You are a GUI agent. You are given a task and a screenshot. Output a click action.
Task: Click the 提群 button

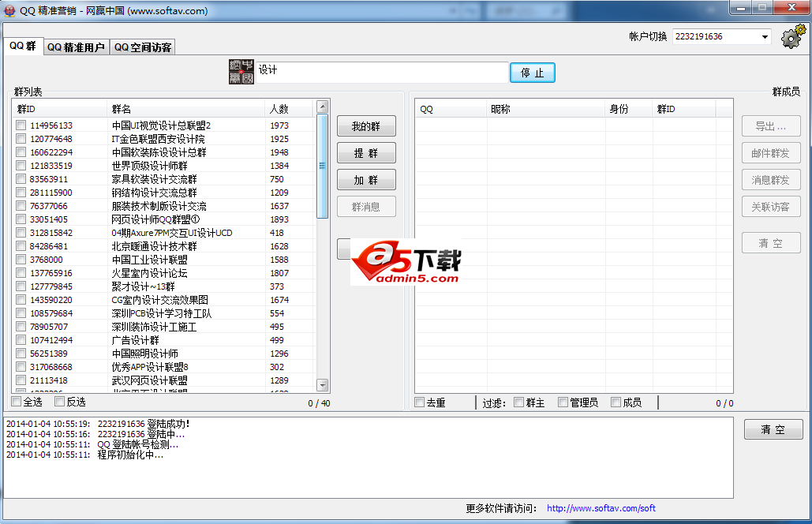click(x=366, y=153)
